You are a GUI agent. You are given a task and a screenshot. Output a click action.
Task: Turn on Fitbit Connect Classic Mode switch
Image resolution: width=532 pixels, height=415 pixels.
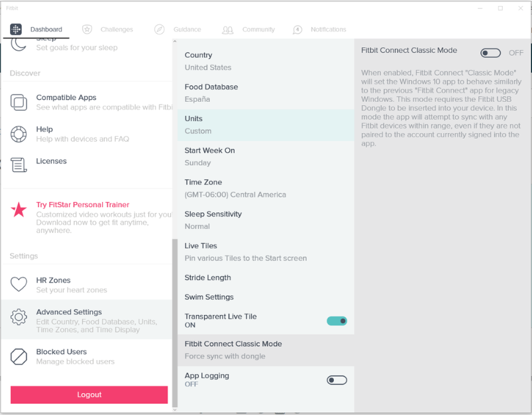coord(490,53)
